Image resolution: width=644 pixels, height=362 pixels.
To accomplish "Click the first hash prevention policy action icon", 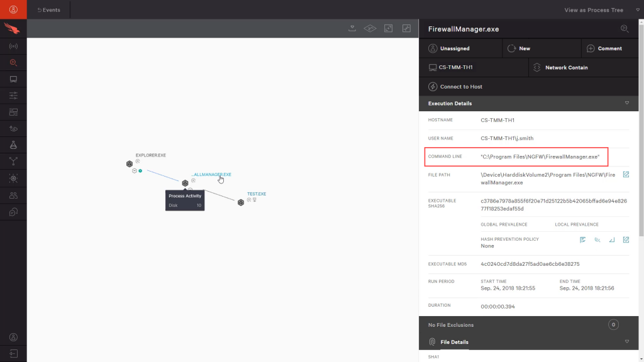I will 582,239.
